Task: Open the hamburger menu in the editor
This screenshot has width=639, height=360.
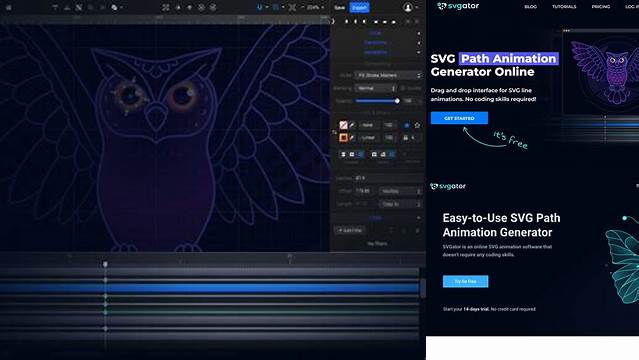Action: (x=9, y=7)
